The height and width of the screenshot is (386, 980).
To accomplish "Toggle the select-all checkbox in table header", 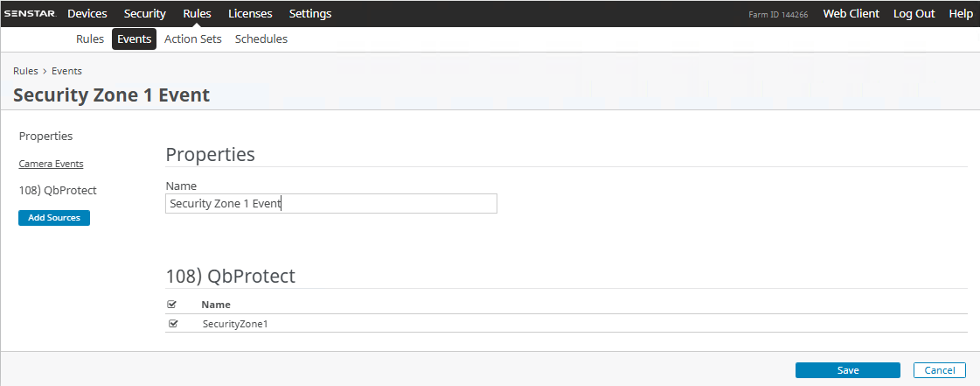I will (172, 305).
